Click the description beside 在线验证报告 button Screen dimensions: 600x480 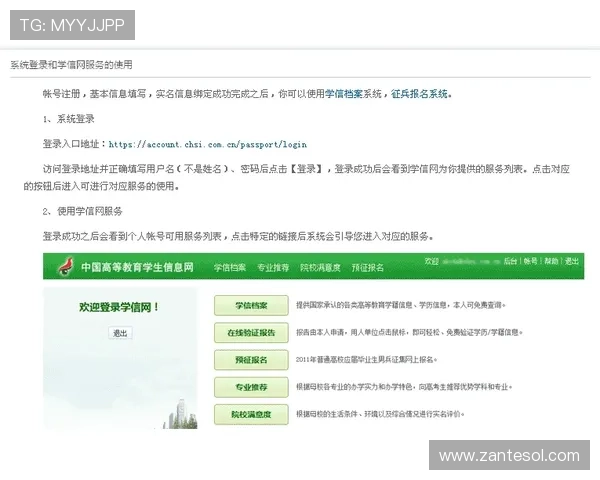pos(409,332)
